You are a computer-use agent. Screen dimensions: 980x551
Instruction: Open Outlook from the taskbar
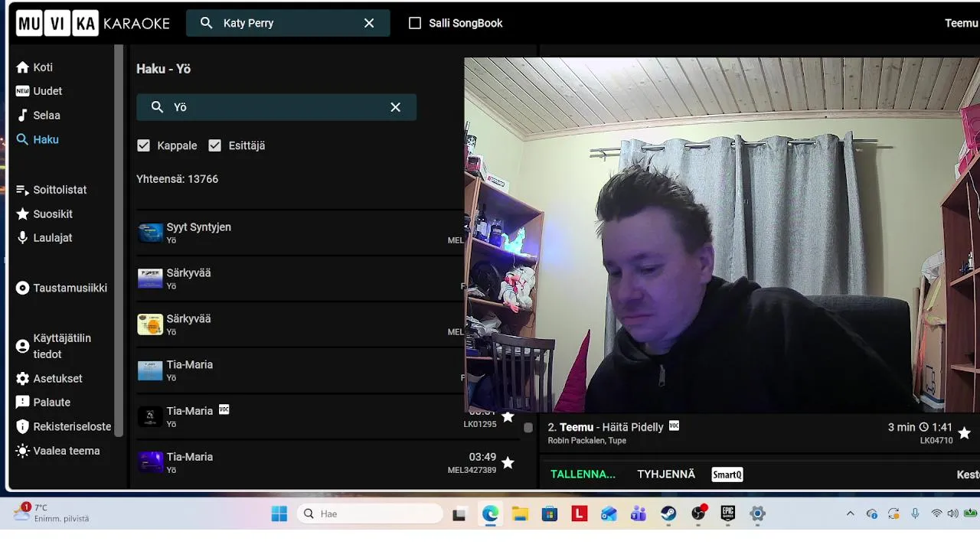pos(609,514)
